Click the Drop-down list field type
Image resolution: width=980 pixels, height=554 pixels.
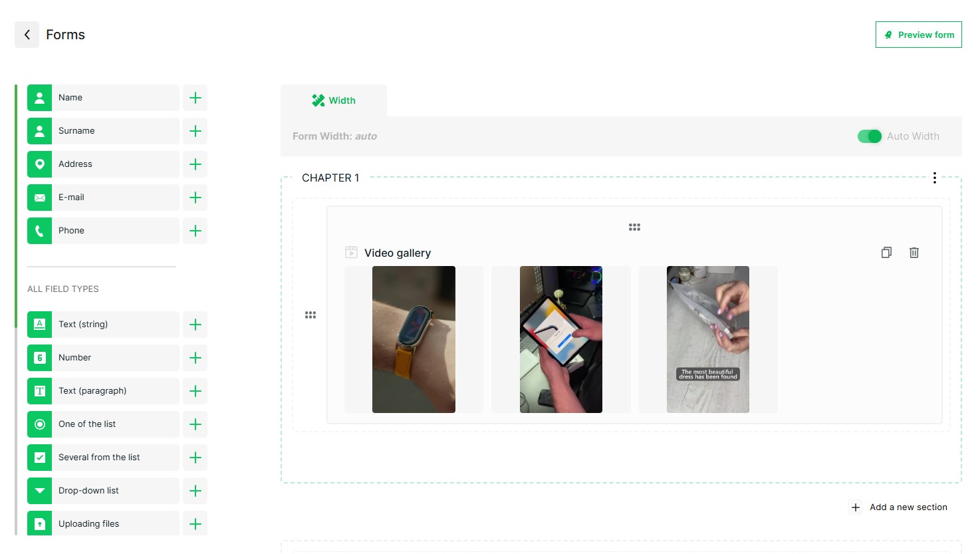pyautogui.click(x=103, y=491)
